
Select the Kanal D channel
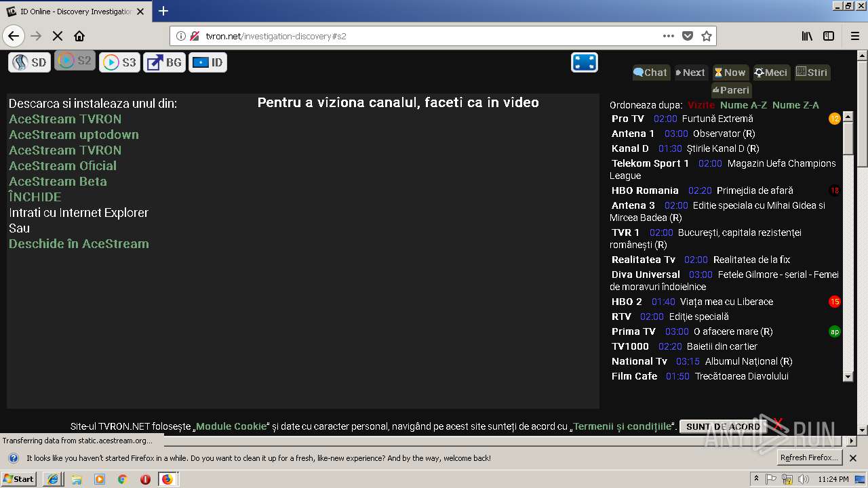tap(630, 148)
